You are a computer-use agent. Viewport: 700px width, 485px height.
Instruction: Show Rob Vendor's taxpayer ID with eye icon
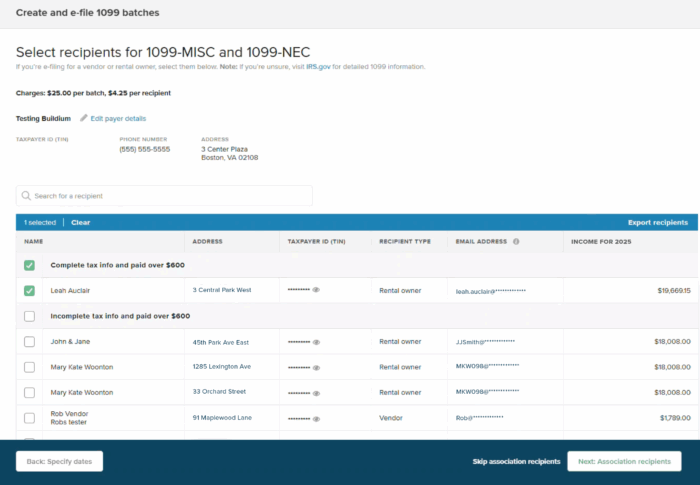(x=316, y=418)
